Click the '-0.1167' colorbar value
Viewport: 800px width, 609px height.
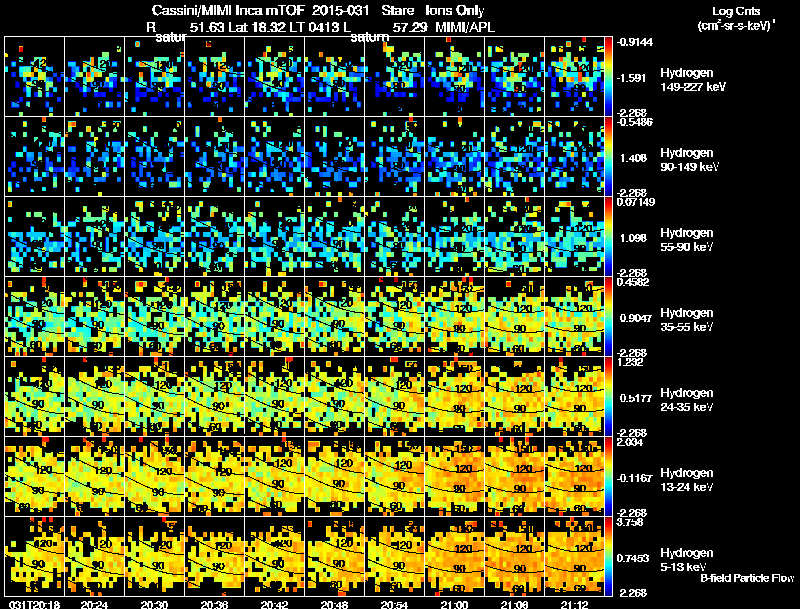tap(635, 478)
